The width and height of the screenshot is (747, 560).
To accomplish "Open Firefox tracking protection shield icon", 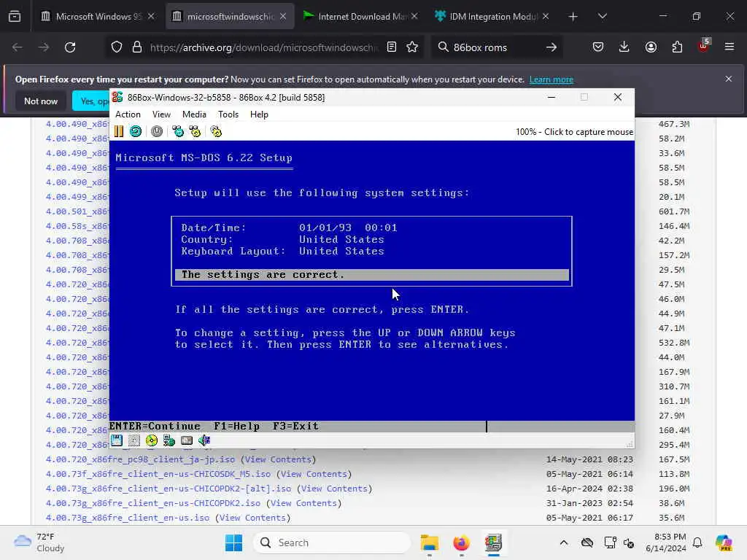I will coord(117,47).
